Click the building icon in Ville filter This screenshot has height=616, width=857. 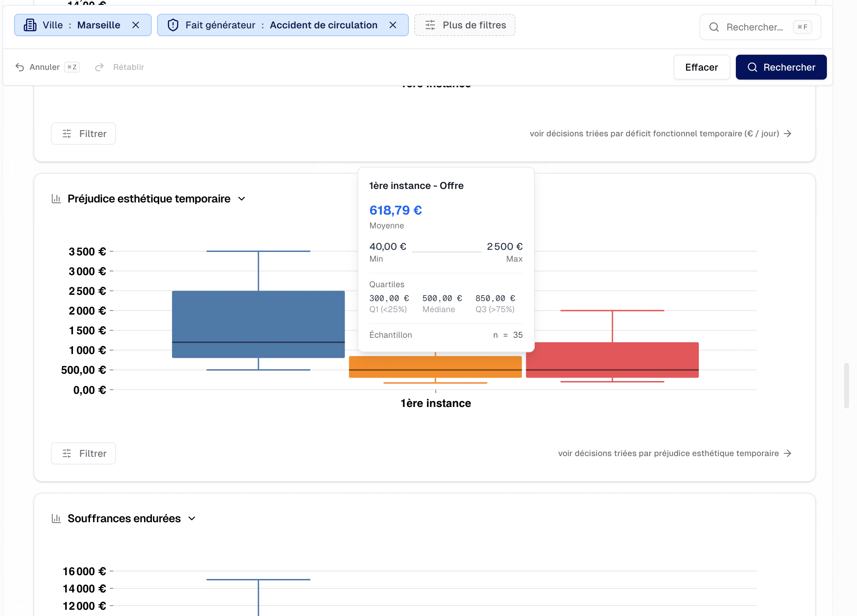pos(30,25)
